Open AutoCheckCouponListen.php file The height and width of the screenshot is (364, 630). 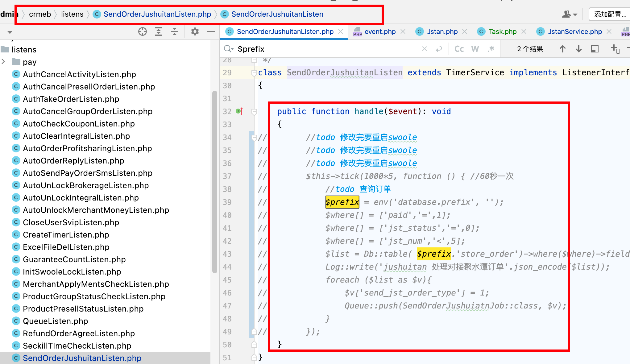pos(79,123)
